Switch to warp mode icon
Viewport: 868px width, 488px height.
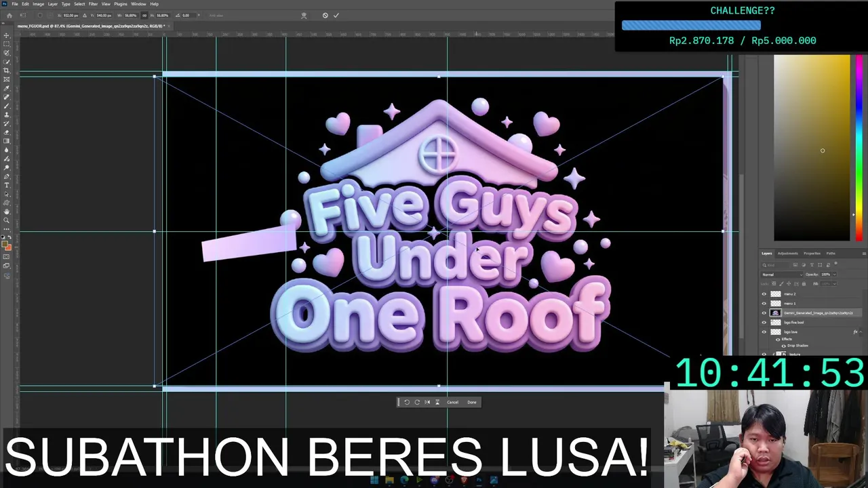coord(304,15)
